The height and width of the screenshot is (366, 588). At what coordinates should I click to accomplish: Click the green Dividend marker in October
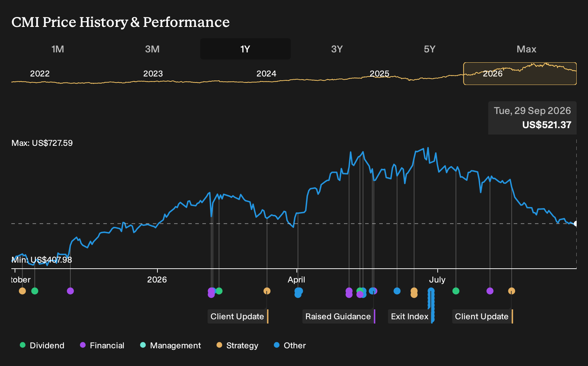click(x=35, y=291)
